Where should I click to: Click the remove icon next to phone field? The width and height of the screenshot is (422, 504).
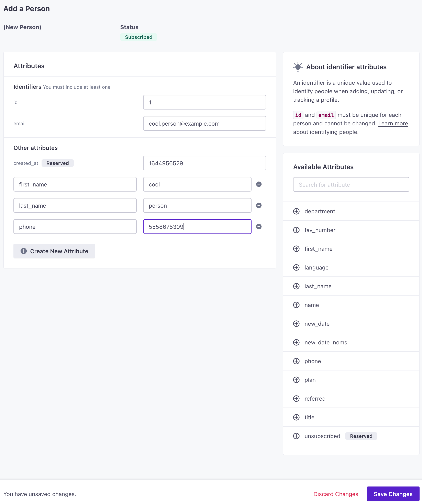(x=259, y=227)
